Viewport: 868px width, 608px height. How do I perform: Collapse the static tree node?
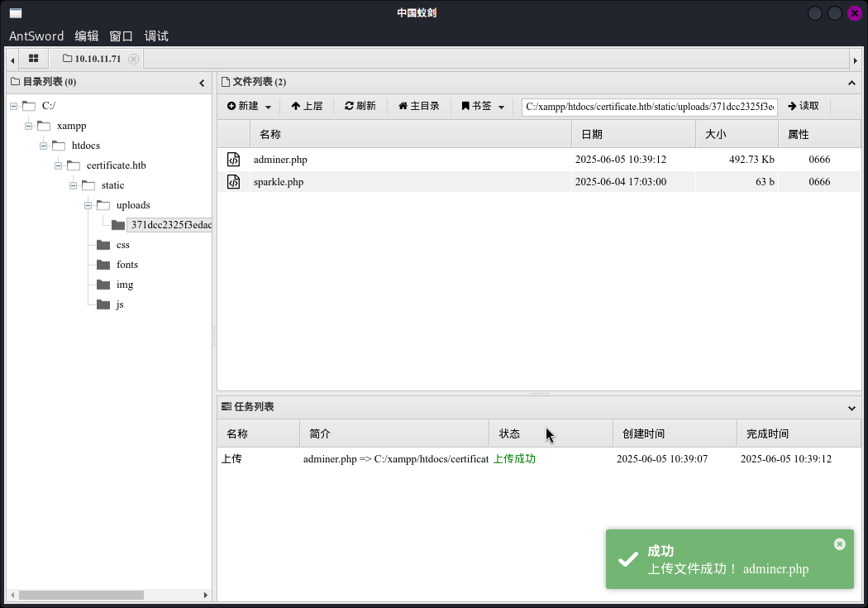pyautogui.click(x=73, y=185)
